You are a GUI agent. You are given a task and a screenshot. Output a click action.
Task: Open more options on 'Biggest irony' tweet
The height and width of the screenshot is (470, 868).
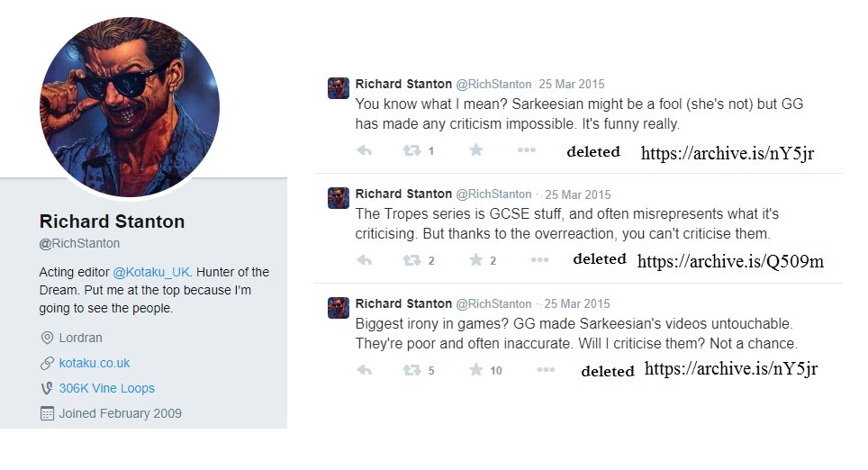point(546,369)
